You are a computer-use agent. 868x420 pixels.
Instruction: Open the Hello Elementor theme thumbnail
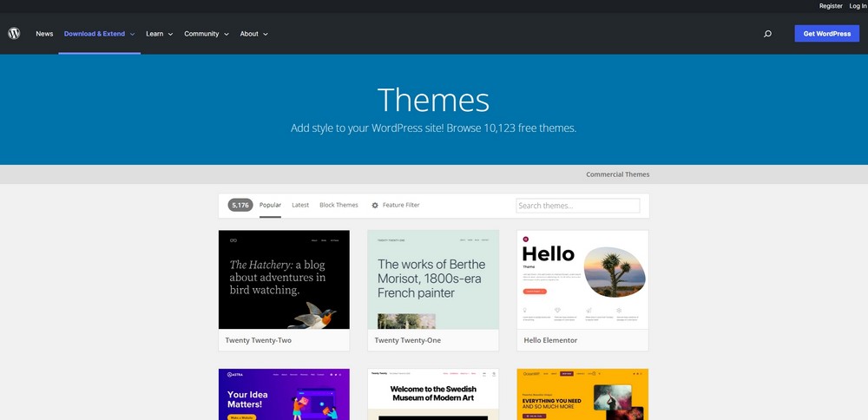pyautogui.click(x=582, y=279)
